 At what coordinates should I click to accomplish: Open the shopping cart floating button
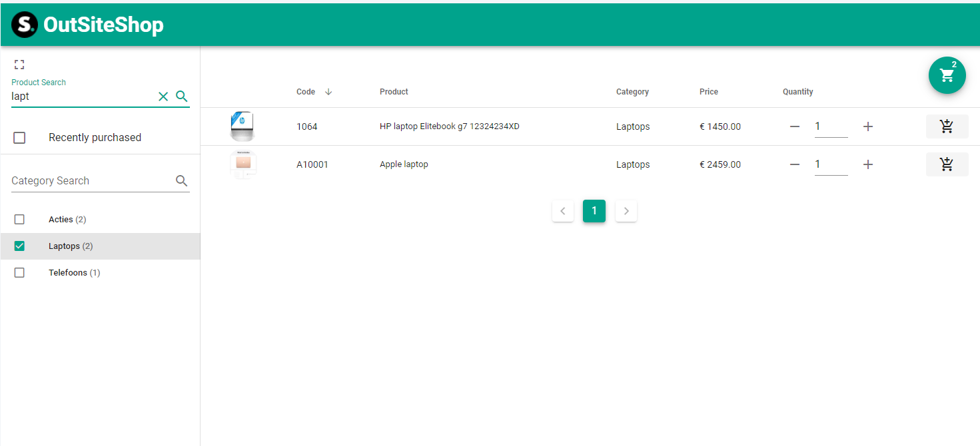(947, 75)
